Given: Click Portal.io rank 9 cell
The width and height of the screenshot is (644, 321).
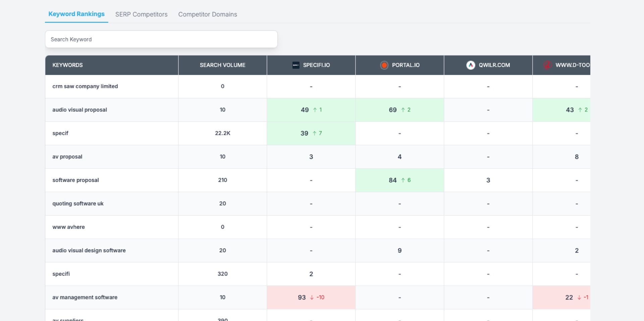Looking at the screenshot, I should pyautogui.click(x=400, y=250).
